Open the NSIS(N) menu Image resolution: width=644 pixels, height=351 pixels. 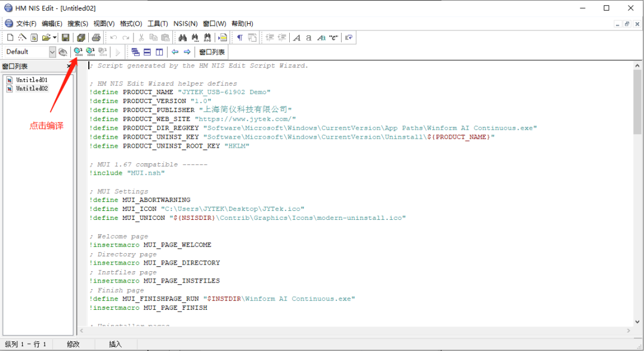[x=185, y=23]
